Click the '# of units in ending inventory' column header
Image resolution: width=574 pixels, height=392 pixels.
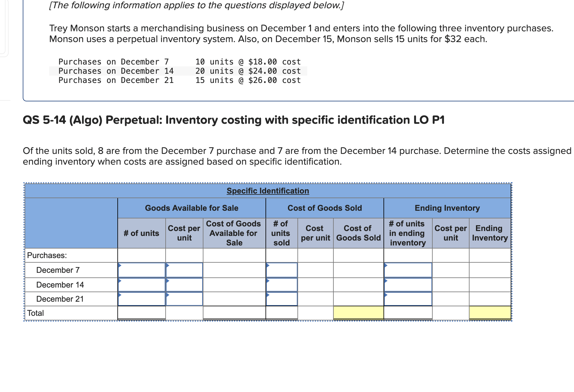coord(408,233)
